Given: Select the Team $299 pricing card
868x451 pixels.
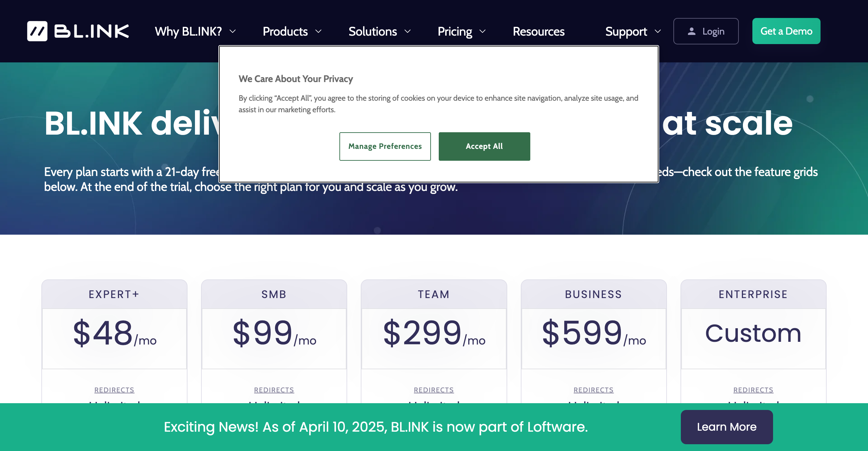Looking at the screenshot, I should coord(434,333).
